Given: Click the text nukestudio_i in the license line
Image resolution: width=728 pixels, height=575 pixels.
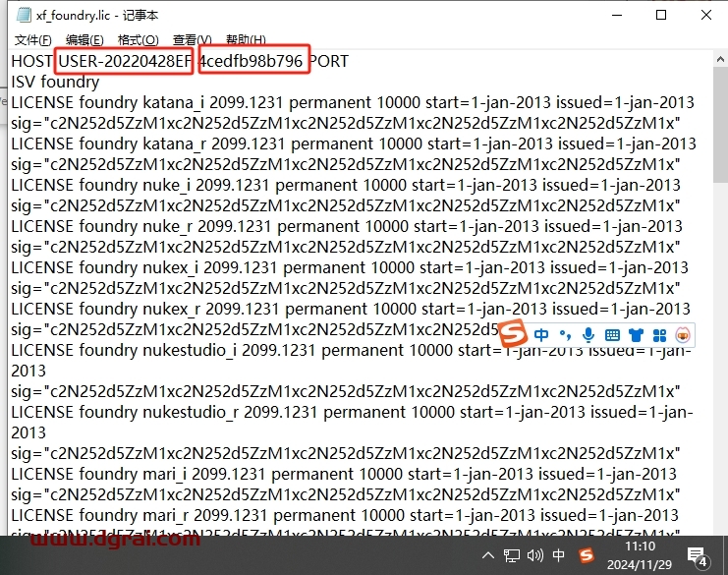Looking at the screenshot, I should [x=190, y=351].
